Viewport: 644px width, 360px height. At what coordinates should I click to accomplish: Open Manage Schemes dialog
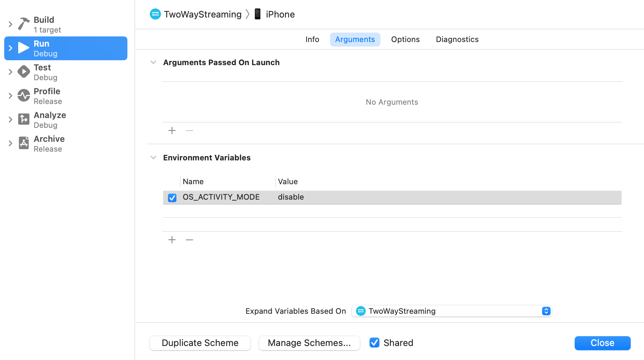[x=309, y=343]
